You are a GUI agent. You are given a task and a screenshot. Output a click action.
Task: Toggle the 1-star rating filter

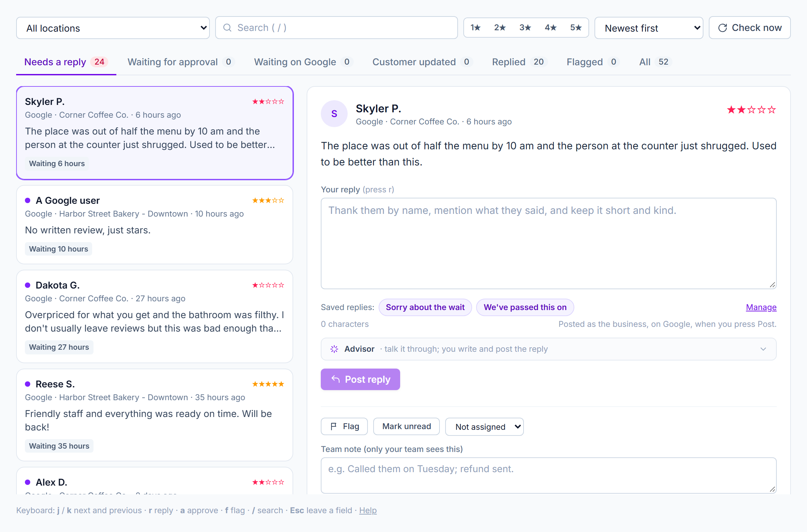point(475,28)
